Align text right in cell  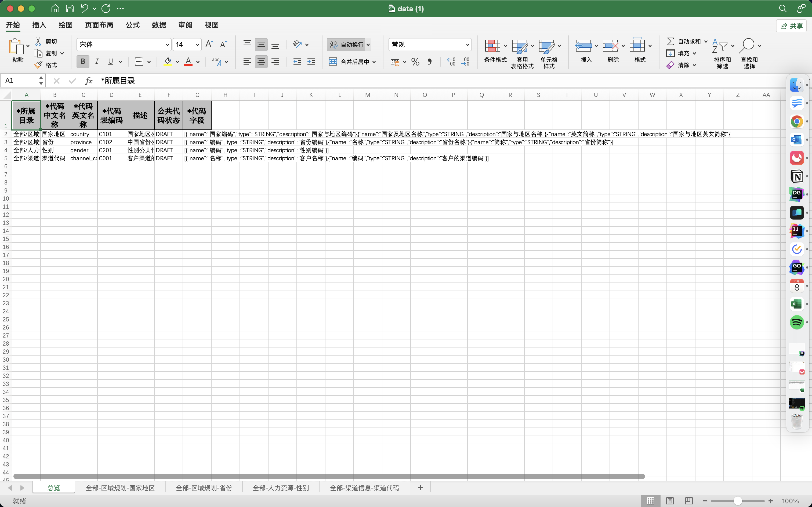[275, 62]
